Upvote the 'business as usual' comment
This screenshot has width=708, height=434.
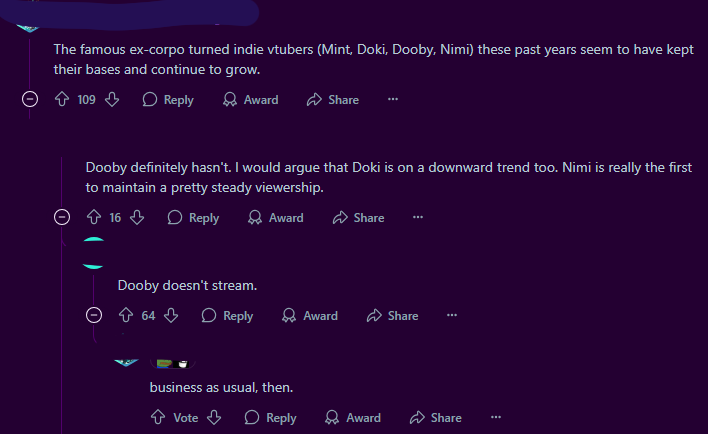pos(158,418)
